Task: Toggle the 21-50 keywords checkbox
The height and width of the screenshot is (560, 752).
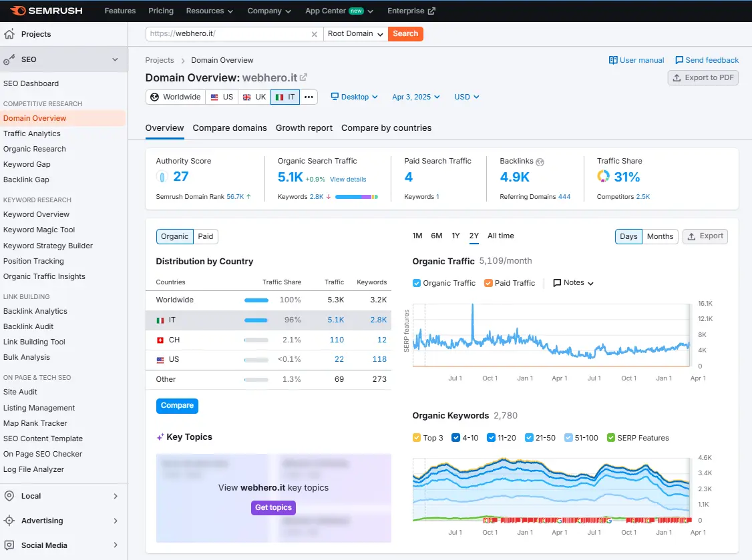Action: [529, 438]
